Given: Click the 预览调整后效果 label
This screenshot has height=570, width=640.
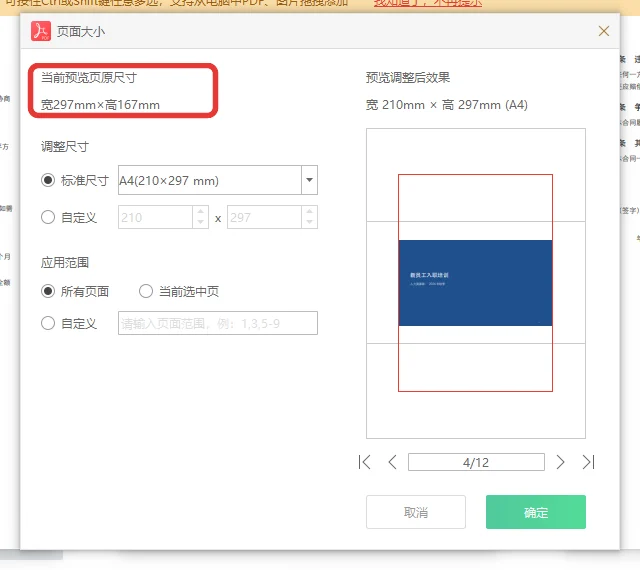Looking at the screenshot, I should coord(408,77).
